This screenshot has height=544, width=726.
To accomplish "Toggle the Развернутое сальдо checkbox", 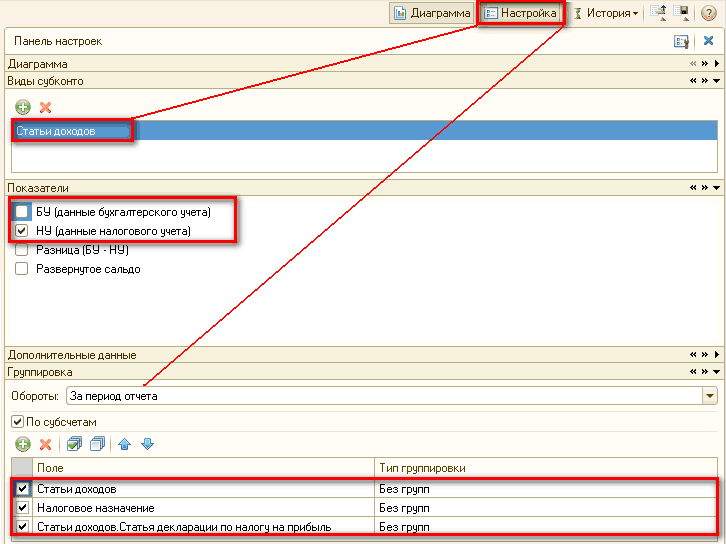I will [22, 269].
